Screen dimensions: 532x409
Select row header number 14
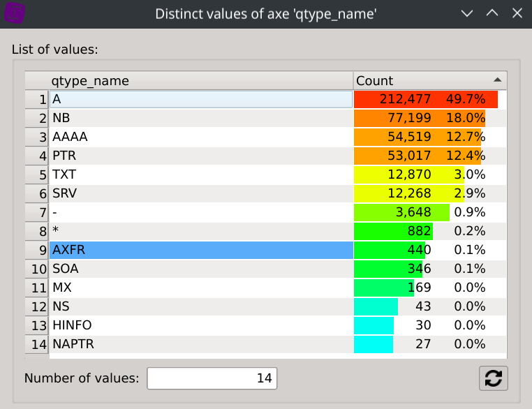click(37, 344)
